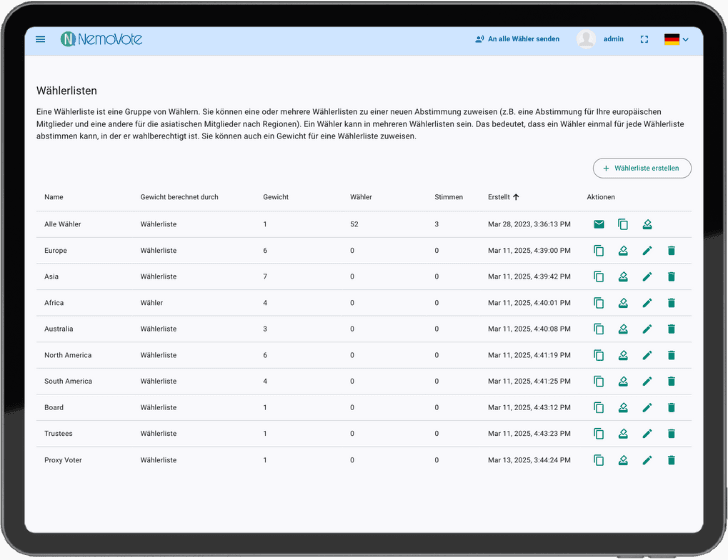Edit the Asia voter list
The width and height of the screenshot is (728, 560).
pyautogui.click(x=647, y=277)
